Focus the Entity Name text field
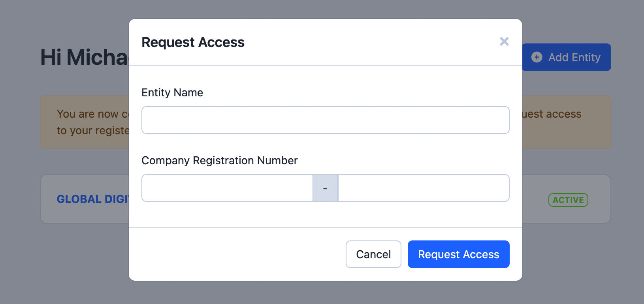The image size is (644, 304). (326, 120)
